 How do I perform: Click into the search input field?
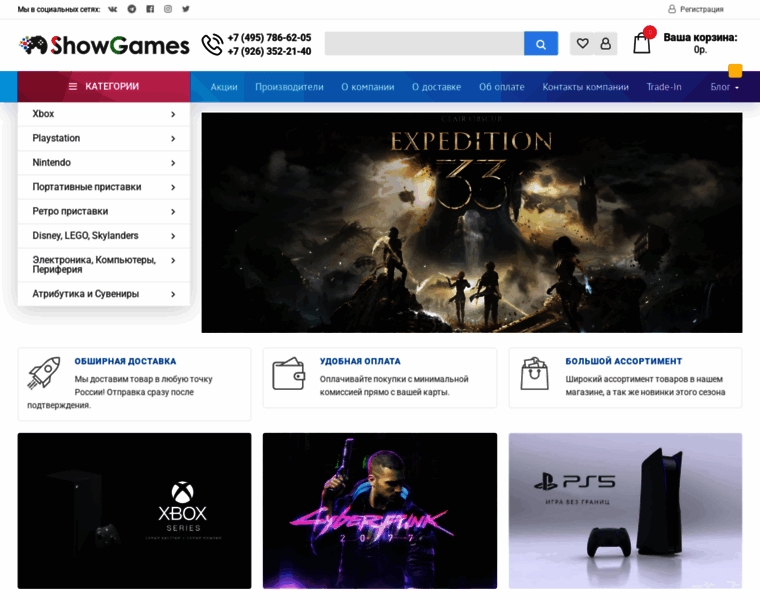(x=424, y=44)
